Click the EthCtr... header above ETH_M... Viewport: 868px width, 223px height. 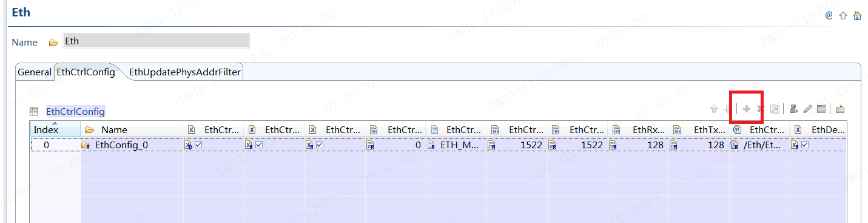tap(456, 129)
